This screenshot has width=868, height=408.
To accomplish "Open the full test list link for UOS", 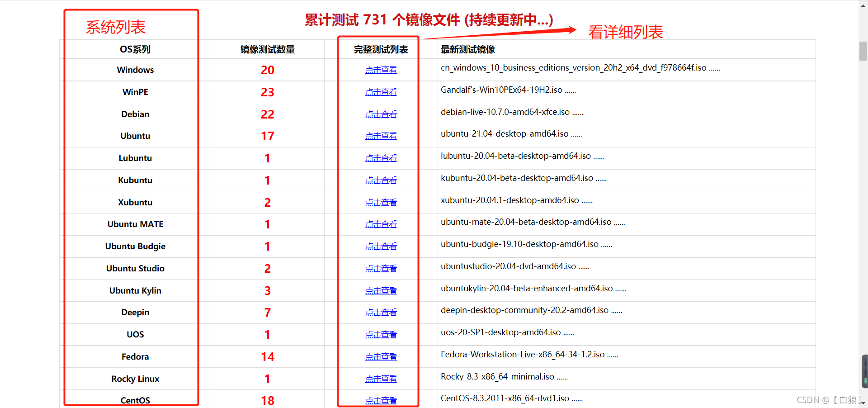I will pos(381,334).
